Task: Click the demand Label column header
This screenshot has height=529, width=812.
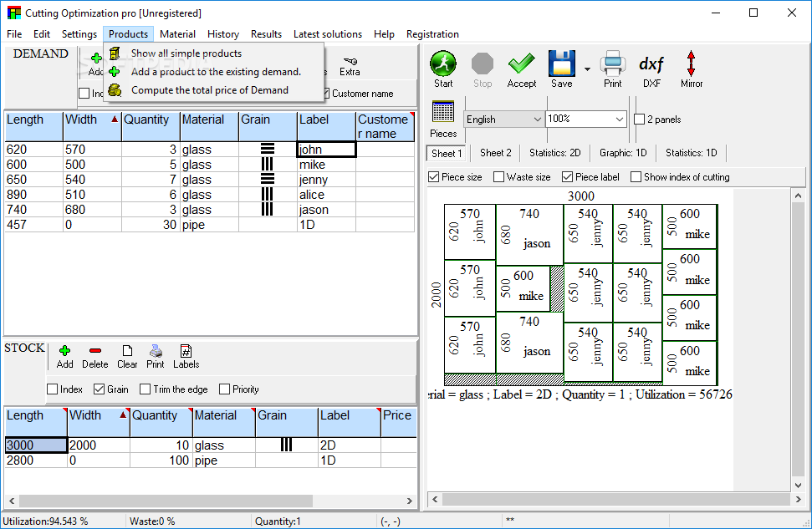Action: (x=327, y=127)
